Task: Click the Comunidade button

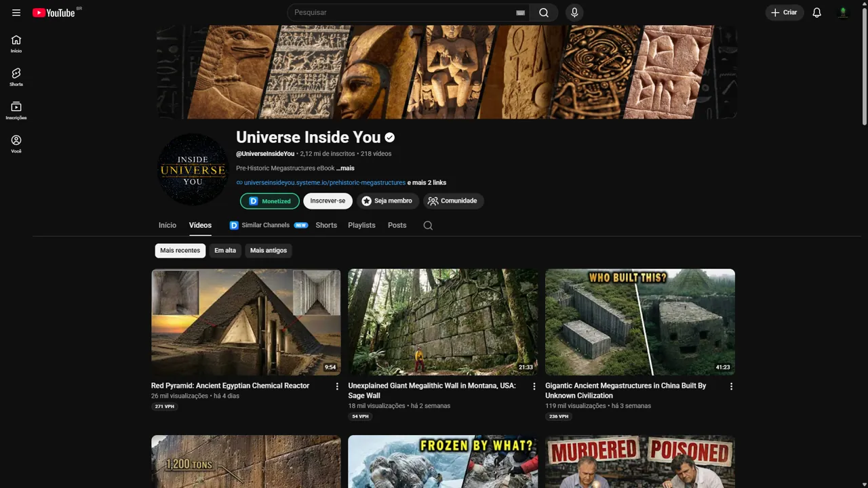Action: [x=453, y=201]
